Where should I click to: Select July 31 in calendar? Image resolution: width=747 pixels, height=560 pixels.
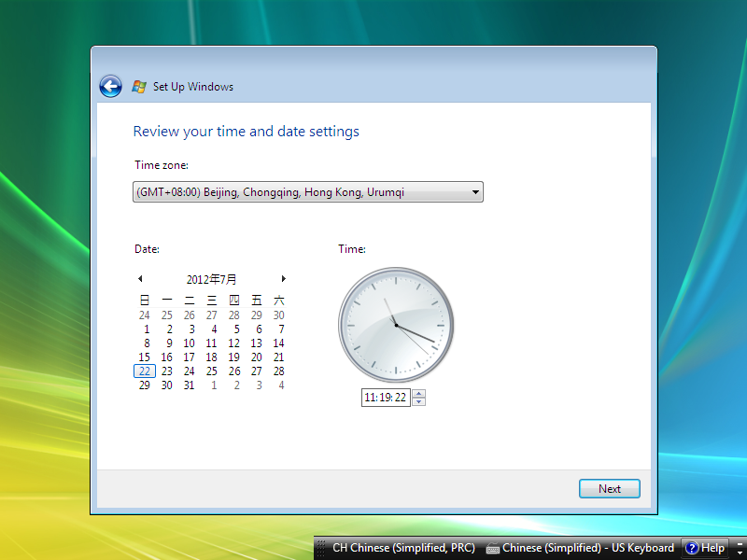tap(190, 385)
